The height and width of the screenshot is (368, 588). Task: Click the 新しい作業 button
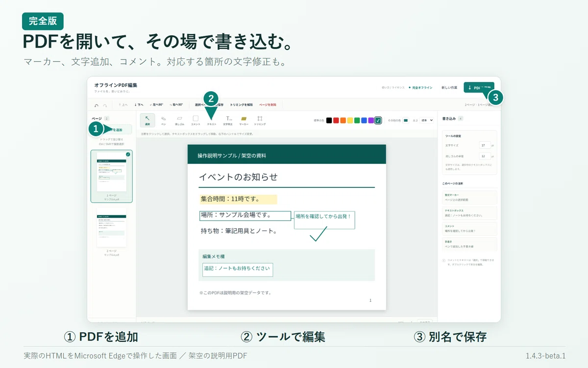[x=449, y=87]
